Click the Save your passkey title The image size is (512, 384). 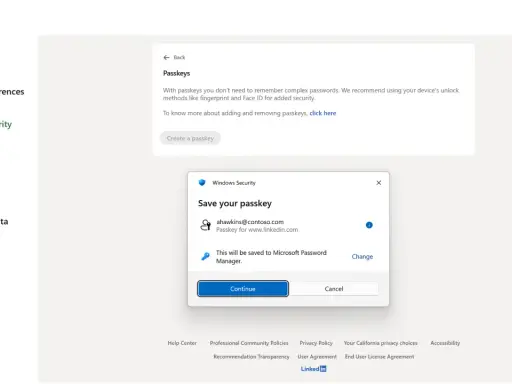click(x=235, y=203)
